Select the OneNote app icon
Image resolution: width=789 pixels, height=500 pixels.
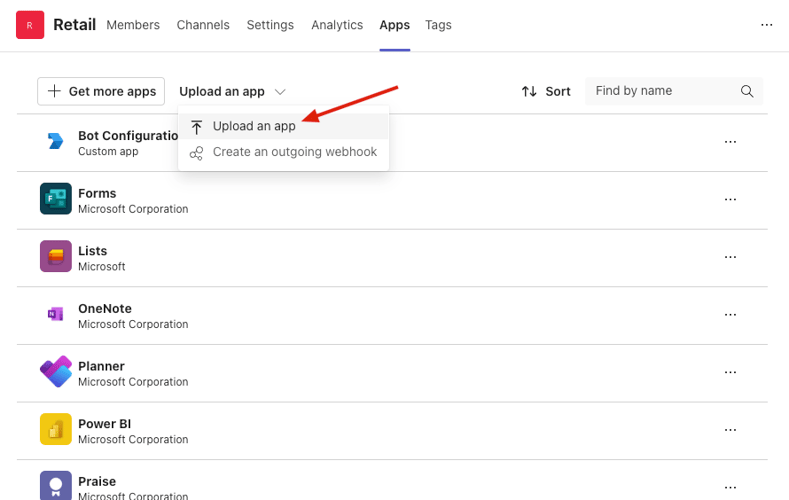(x=55, y=314)
